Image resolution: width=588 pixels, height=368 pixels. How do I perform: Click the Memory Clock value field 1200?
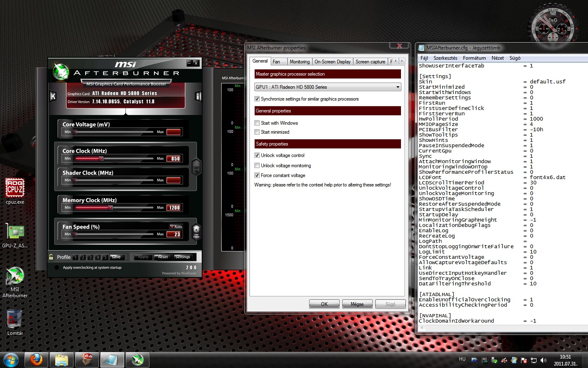(x=174, y=208)
